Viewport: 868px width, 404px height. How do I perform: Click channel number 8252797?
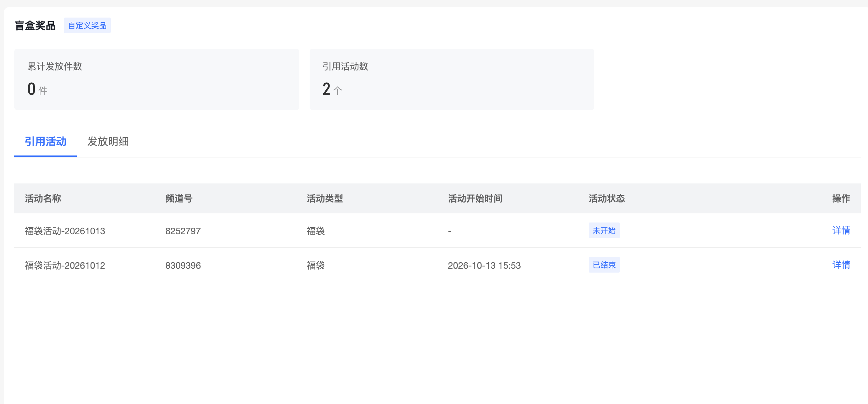coord(183,231)
